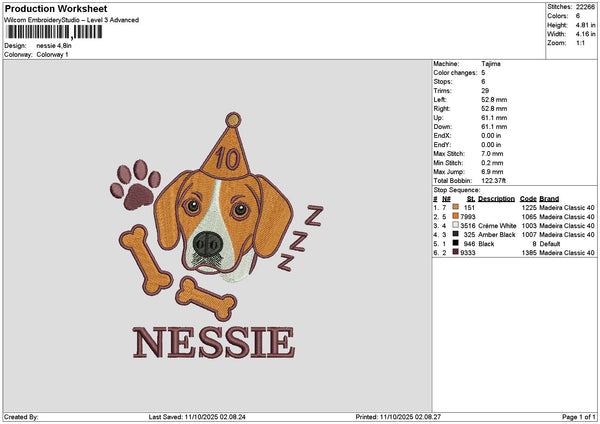Screen dimensions: 600x424
Task: Select the Black 946 color swatch
Action: click(x=455, y=243)
